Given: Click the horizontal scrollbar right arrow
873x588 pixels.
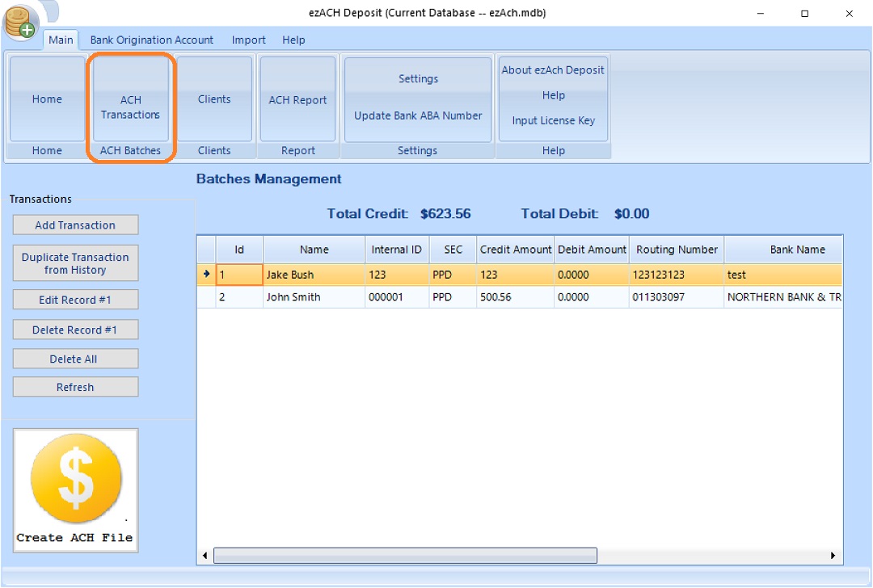Looking at the screenshot, I should 833,556.
